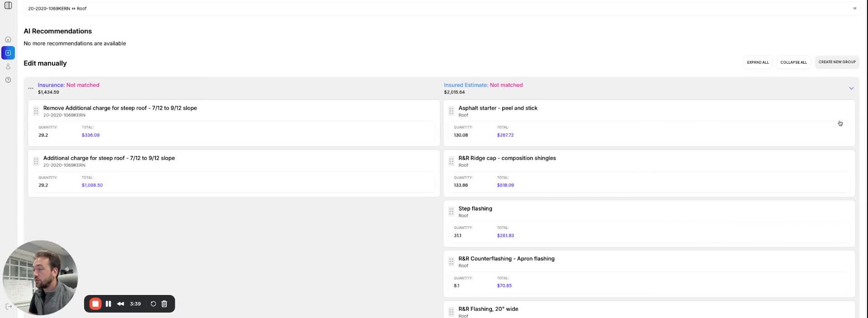Pause the recording
Viewport: 868px width, 318px height.
108,304
